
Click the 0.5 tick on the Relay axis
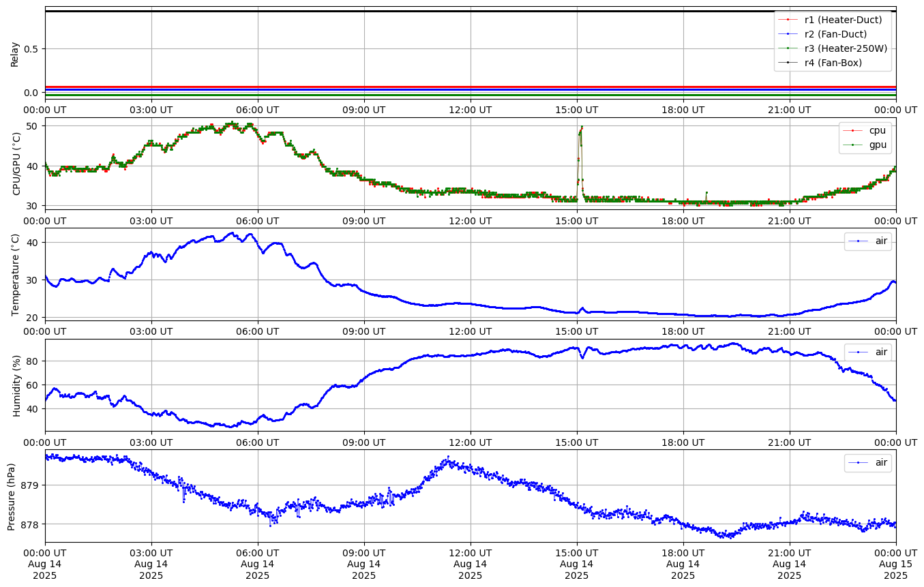click(x=33, y=48)
